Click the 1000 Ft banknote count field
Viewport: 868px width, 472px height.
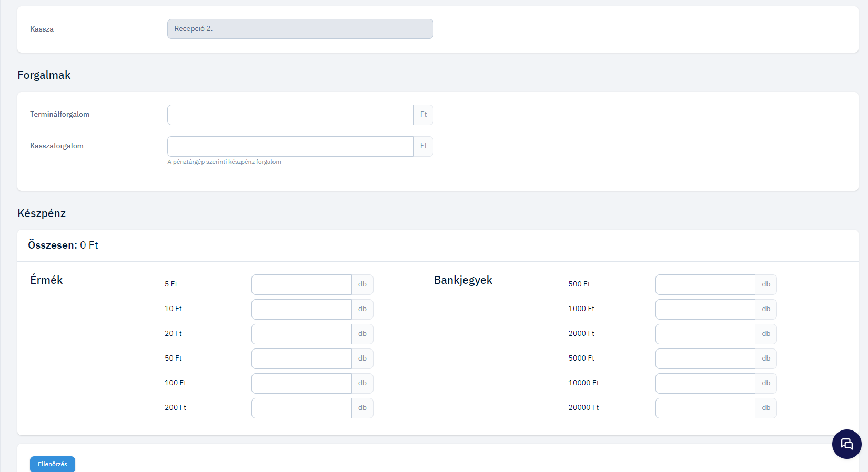click(705, 309)
